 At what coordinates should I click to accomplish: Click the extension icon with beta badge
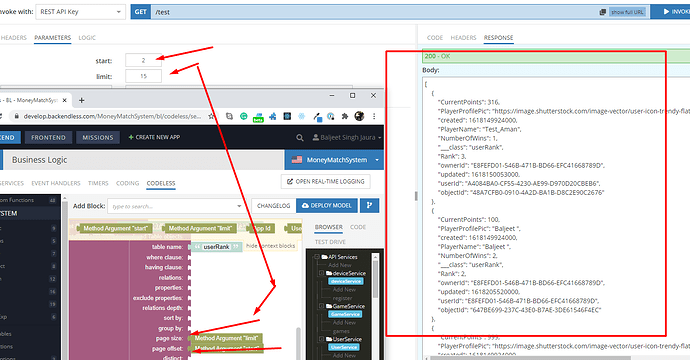pos(258,117)
